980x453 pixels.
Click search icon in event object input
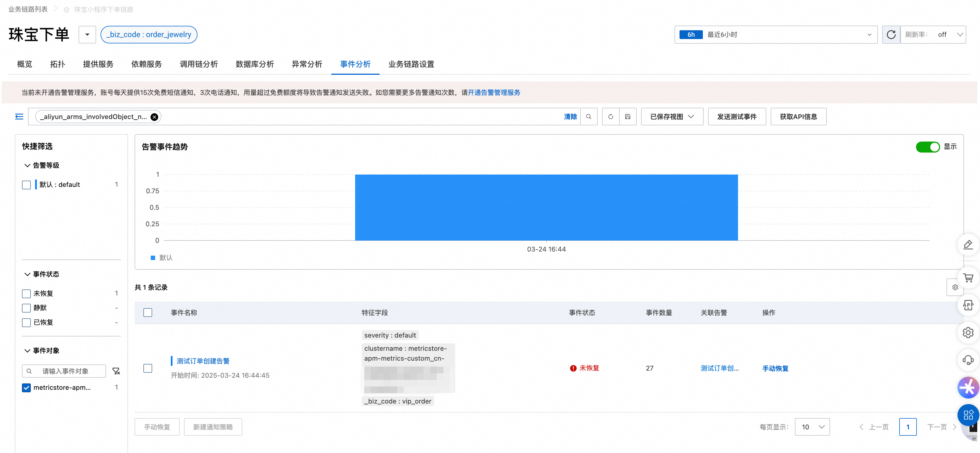pyautogui.click(x=29, y=371)
